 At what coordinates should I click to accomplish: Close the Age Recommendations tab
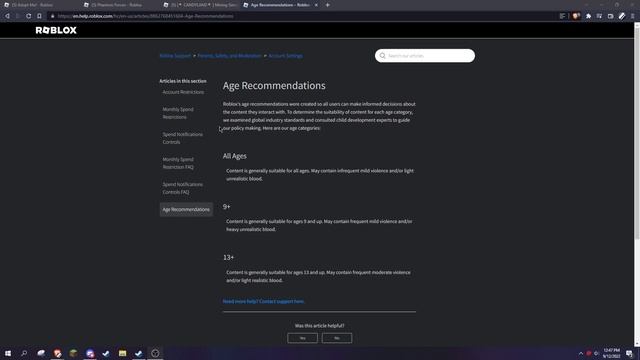[316, 5]
